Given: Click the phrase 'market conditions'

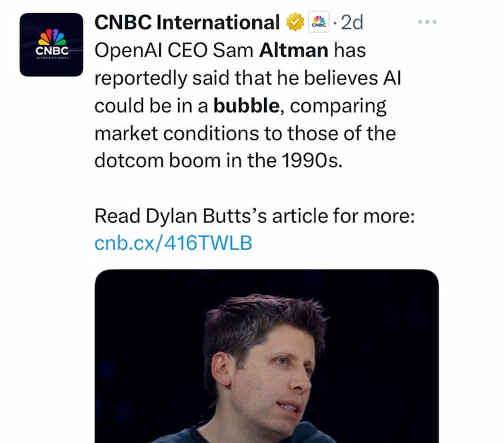Looking at the screenshot, I should pos(169,134).
